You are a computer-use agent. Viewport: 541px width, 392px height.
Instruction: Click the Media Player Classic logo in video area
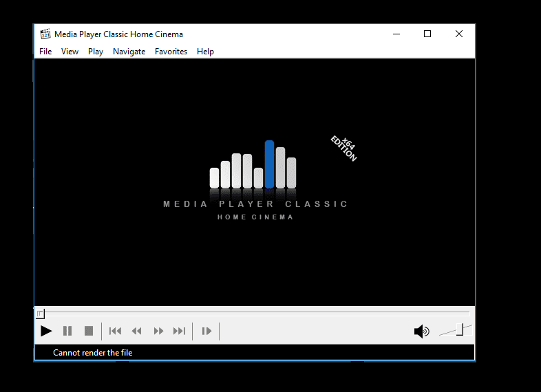[255, 179]
